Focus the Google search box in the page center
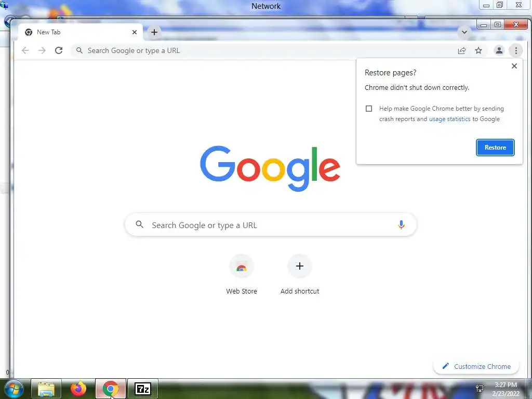Image resolution: width=532 pixels, height=399 pixels. pos(271,225)
